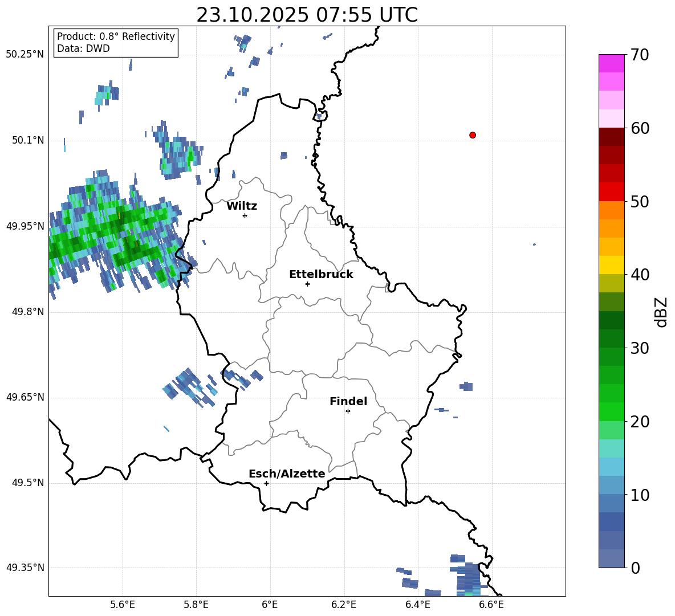Click the 49.65°N latitude label
This screenshot has height=616, width=675.
[25, 397]
